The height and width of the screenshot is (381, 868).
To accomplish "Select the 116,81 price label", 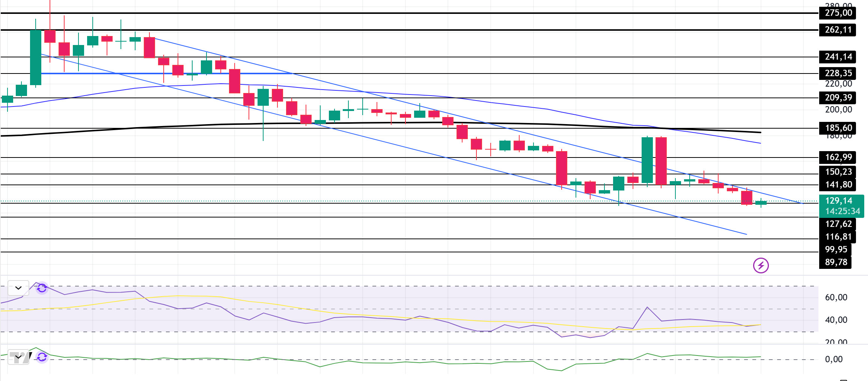I will tap(838, 237).
